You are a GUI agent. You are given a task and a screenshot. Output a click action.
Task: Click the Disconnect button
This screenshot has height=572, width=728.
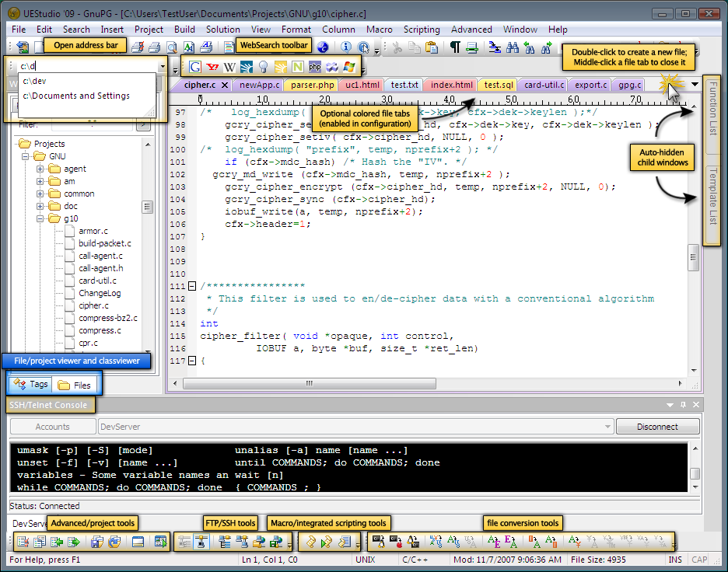click(657, 427)
